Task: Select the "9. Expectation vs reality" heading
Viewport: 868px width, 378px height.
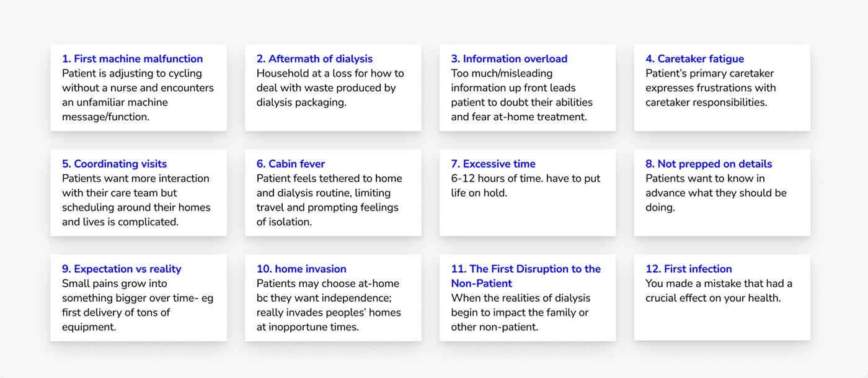Action: (122, 269)
